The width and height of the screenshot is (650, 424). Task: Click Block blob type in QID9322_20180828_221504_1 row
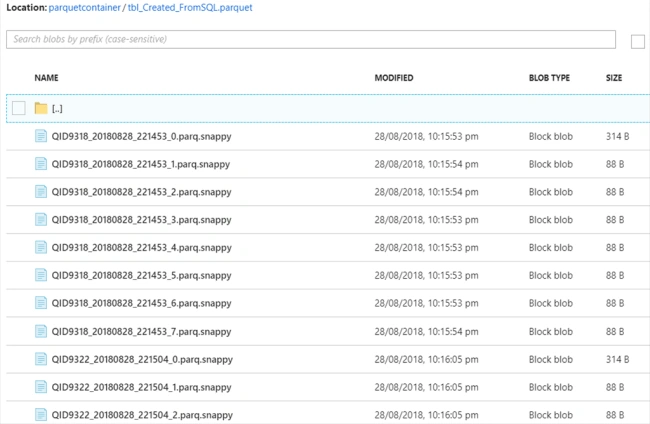(x=551, y=387)
